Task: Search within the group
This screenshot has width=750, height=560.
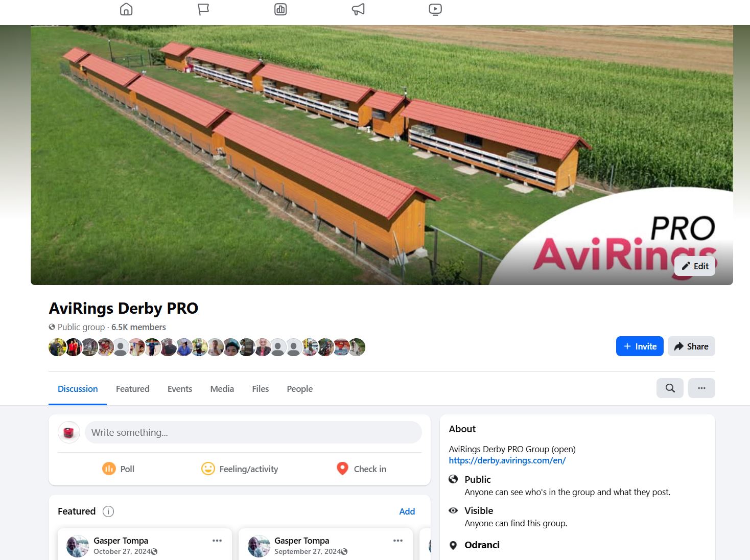Action: click(670, 388)
